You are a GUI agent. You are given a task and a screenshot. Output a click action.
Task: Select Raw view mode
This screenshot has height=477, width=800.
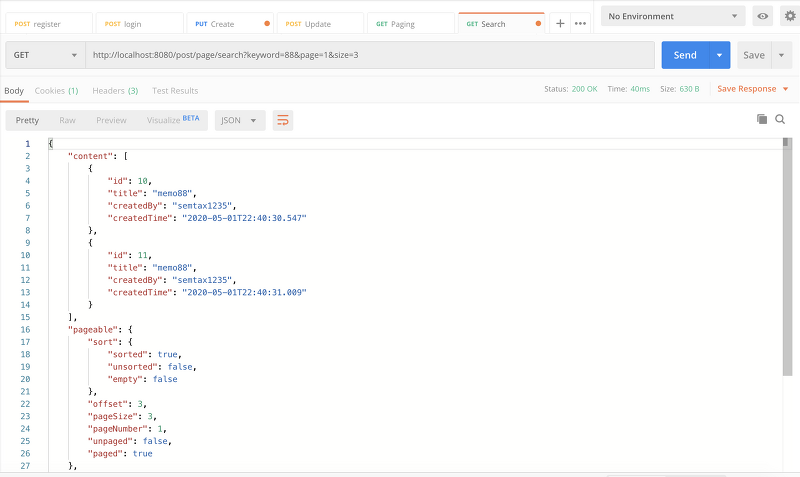click(67, 120)
